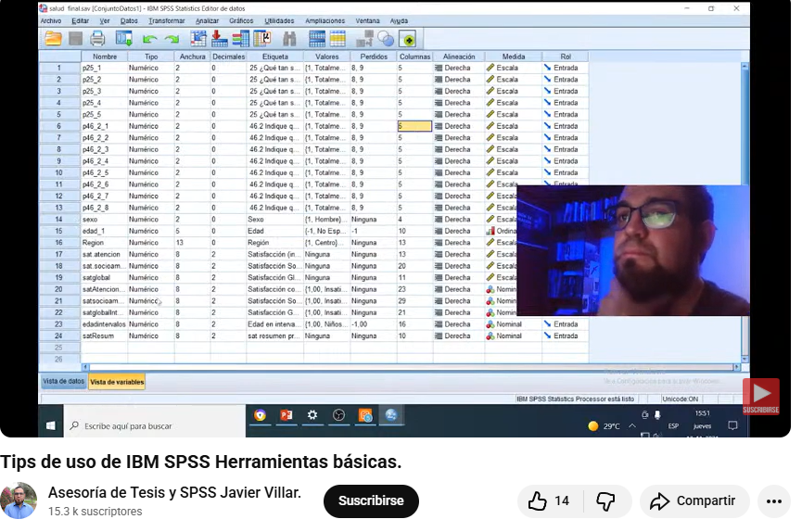Switch to the Vista de datos tab
The height and width of the screenshot is (532, 802).
[63, 382]
